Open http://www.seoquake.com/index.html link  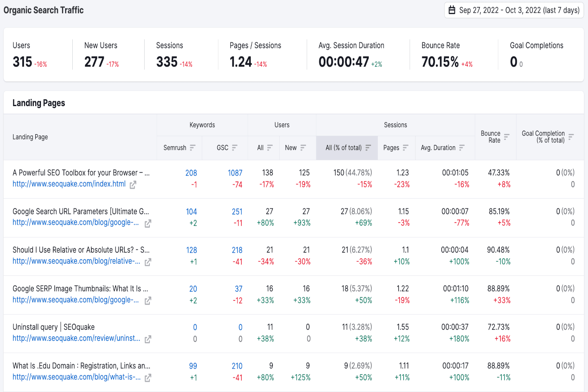pos(69,184)
